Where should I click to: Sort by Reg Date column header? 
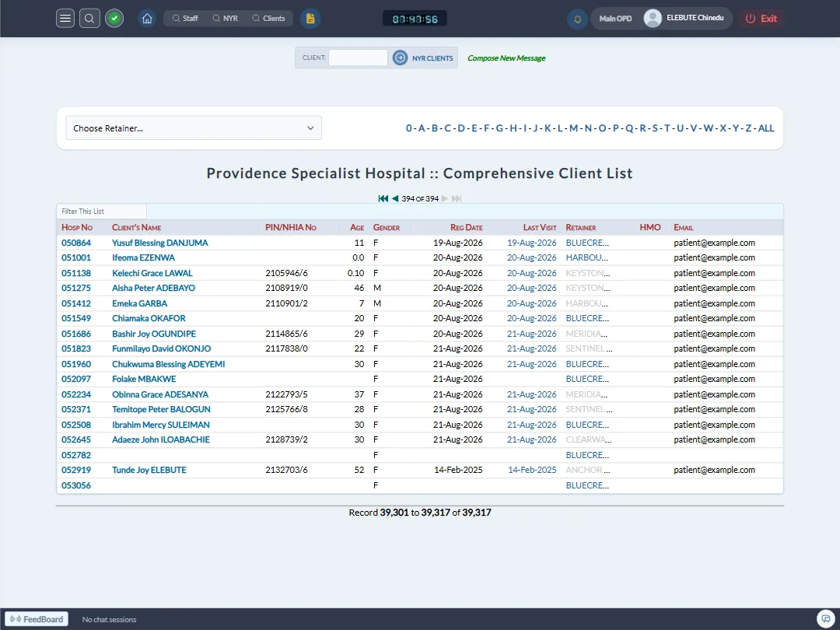click(466, 227)
